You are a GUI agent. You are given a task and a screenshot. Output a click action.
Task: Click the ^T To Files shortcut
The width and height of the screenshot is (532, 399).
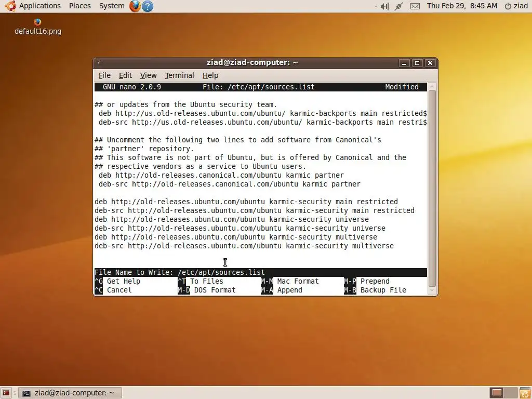coord(201,281)
